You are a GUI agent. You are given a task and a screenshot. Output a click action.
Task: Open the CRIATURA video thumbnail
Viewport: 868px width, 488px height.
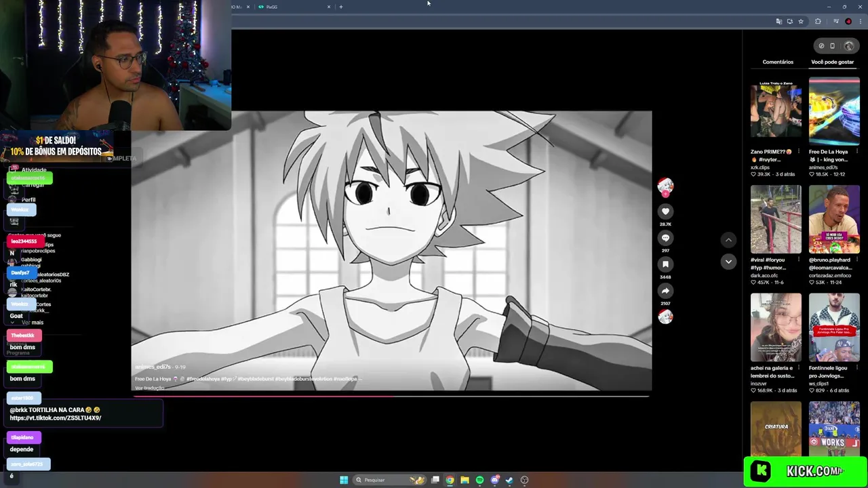tap(776, 428)
